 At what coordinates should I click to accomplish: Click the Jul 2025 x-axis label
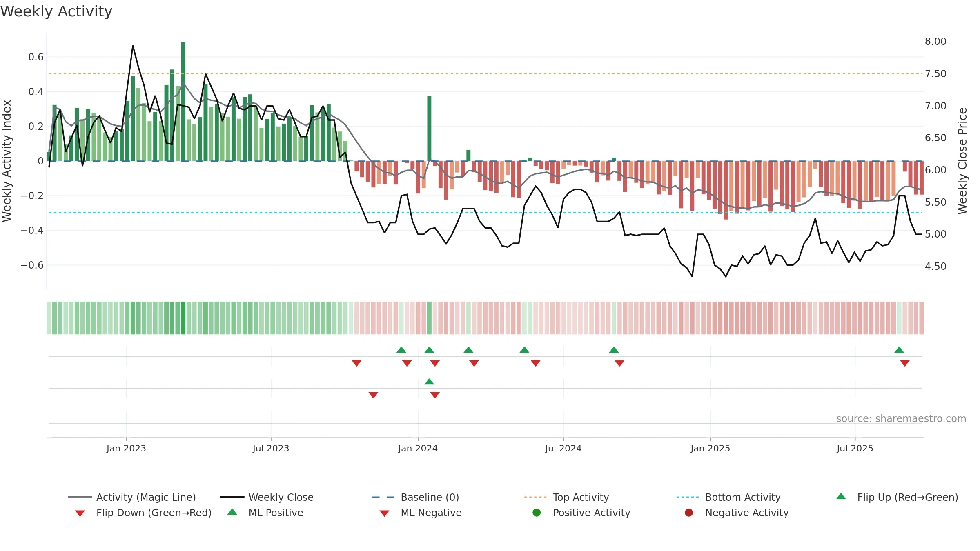[855, 448]
